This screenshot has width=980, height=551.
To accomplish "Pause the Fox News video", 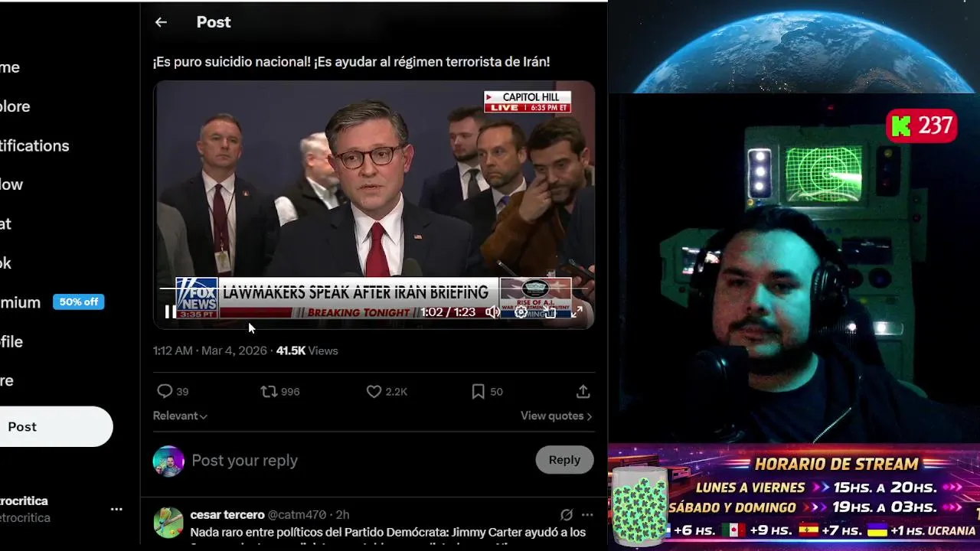I will [168, 311].
